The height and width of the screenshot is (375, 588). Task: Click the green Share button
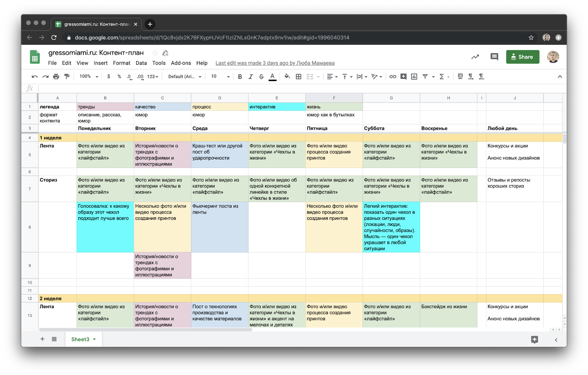pyautogui.click(x=523, y=57)
